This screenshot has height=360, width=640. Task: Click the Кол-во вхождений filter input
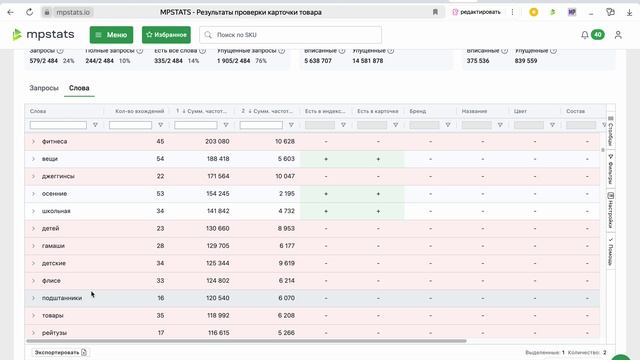tap(130, 125)
